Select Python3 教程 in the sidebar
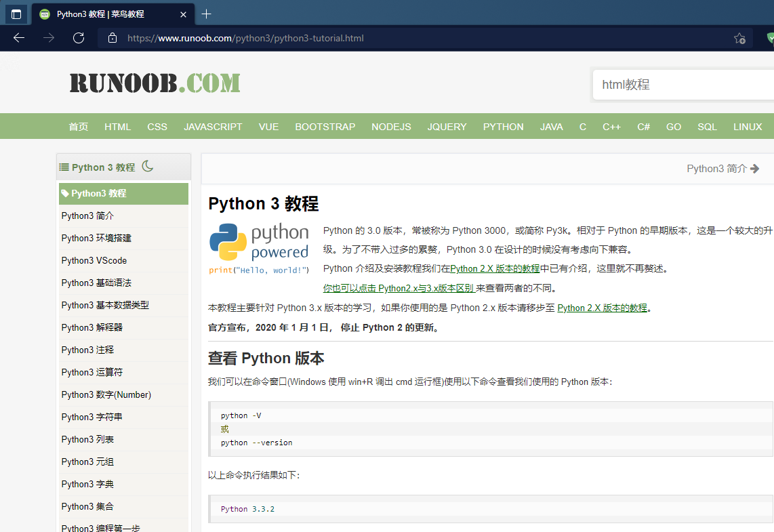Screen dimensions: 774x532 click(123, 193)
